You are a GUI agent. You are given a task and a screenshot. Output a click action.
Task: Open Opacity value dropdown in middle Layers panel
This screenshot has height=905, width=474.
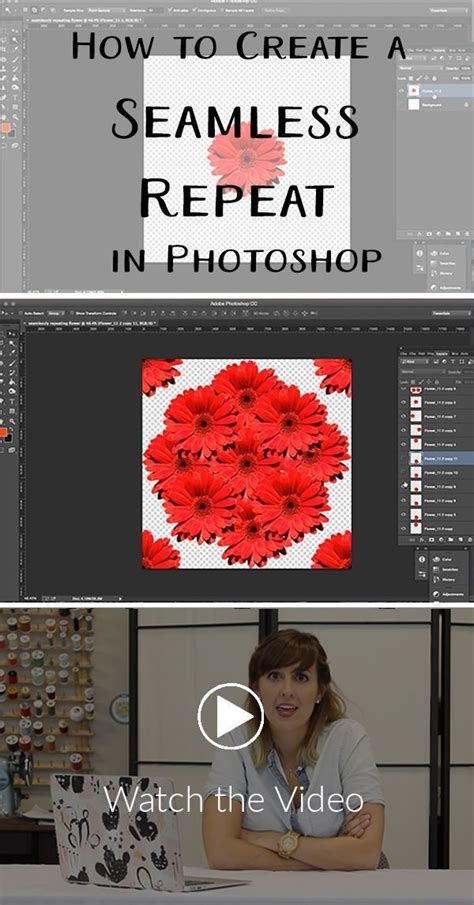[468, 371]
